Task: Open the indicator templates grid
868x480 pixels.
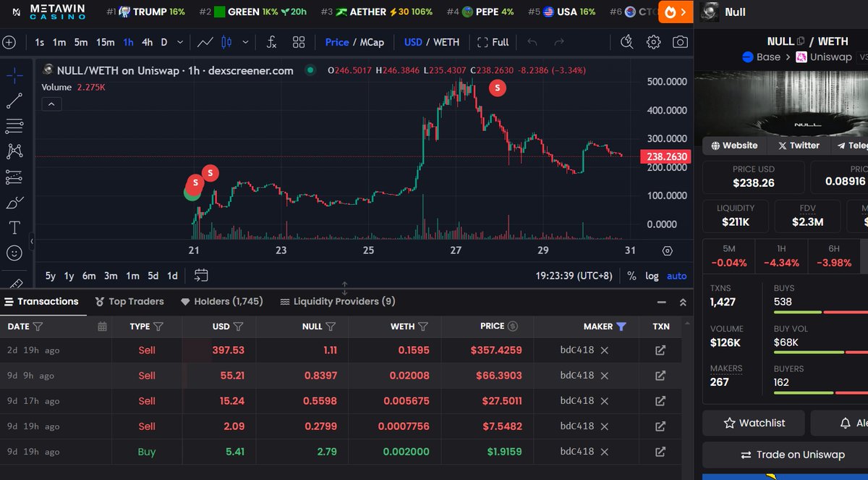Action: pos(299,42)
